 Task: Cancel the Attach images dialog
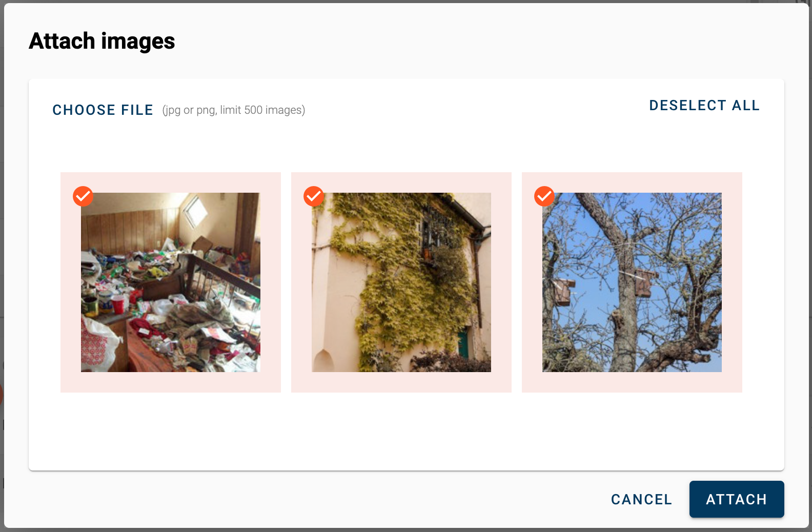641,499
